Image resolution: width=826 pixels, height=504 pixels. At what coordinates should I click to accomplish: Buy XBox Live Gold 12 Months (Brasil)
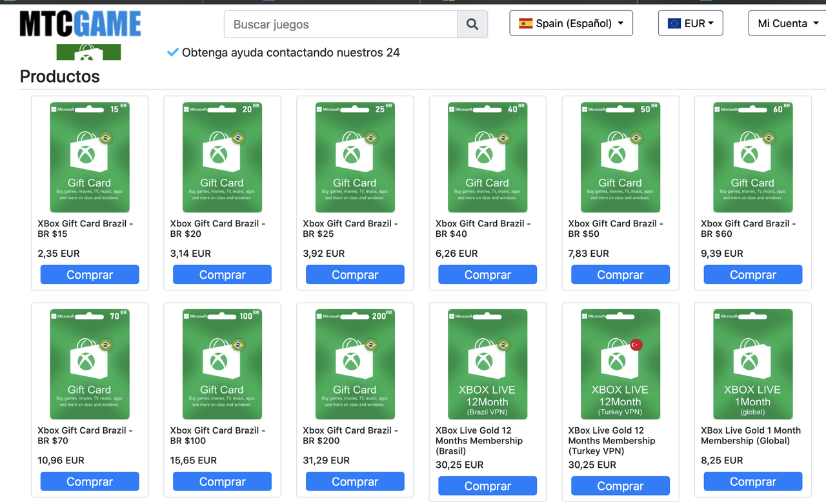pyautogui.click(x=488, y=486)
